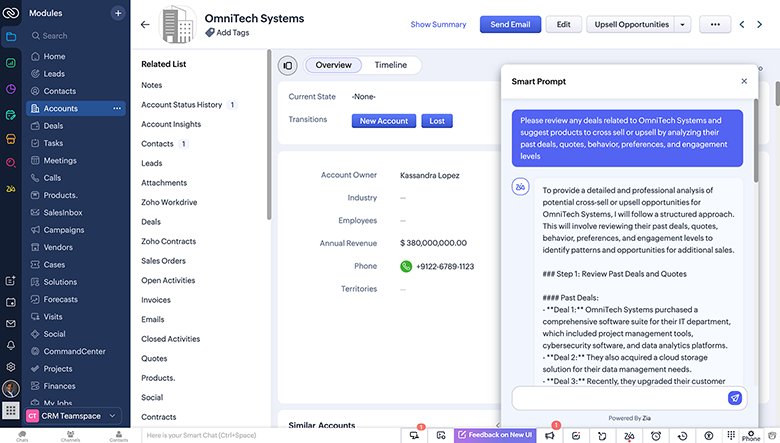Click the Zoho CRM logo icon
The width and height of the screenshot is (780, 443).
pyautogui.click(x=10, y=13)
